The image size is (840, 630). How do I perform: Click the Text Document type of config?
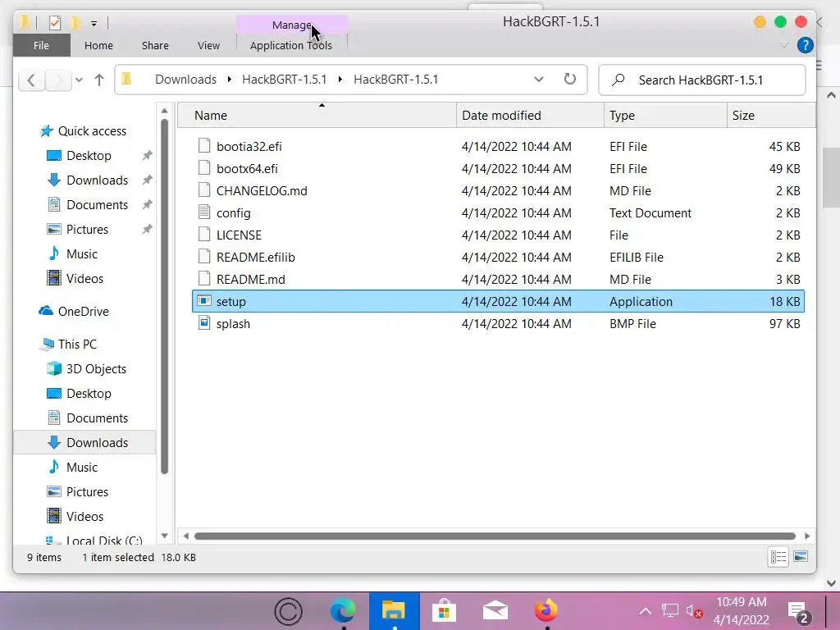(651, 213)
